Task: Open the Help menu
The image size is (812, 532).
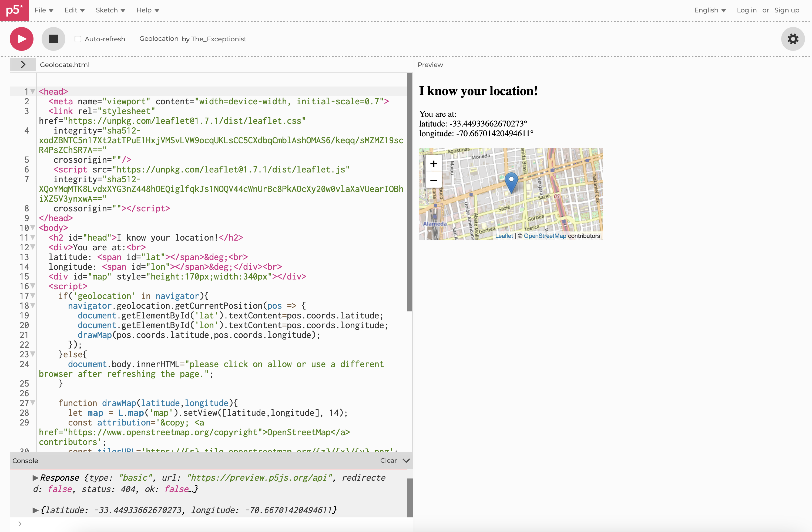Action: pos(147,10)
